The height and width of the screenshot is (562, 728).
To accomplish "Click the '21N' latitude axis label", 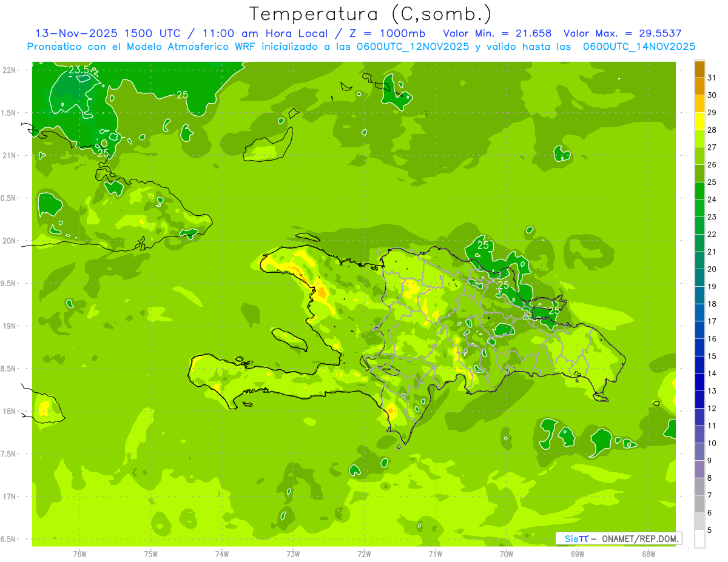I will coord(10,155).
